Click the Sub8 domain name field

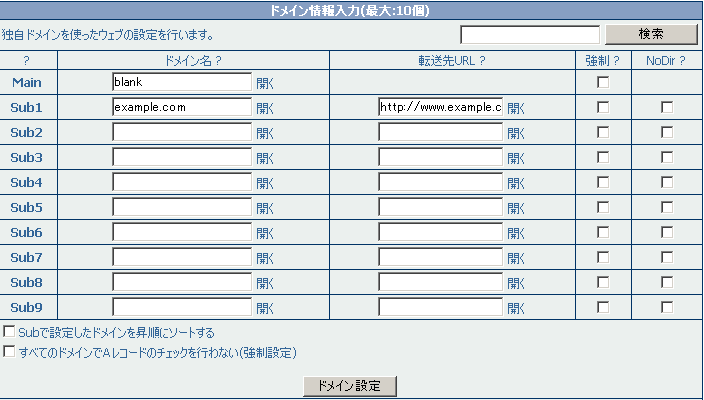pos(182,282)
